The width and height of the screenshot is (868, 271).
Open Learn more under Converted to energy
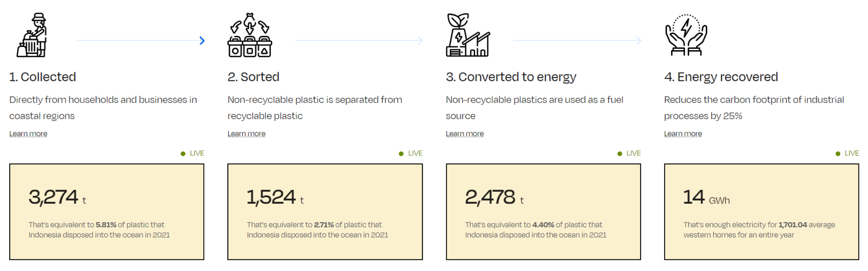464,134
